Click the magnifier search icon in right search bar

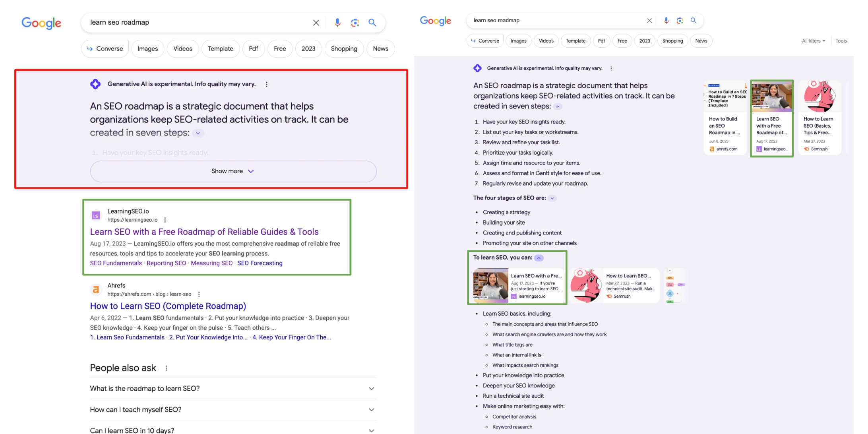[x=694, y=20]
